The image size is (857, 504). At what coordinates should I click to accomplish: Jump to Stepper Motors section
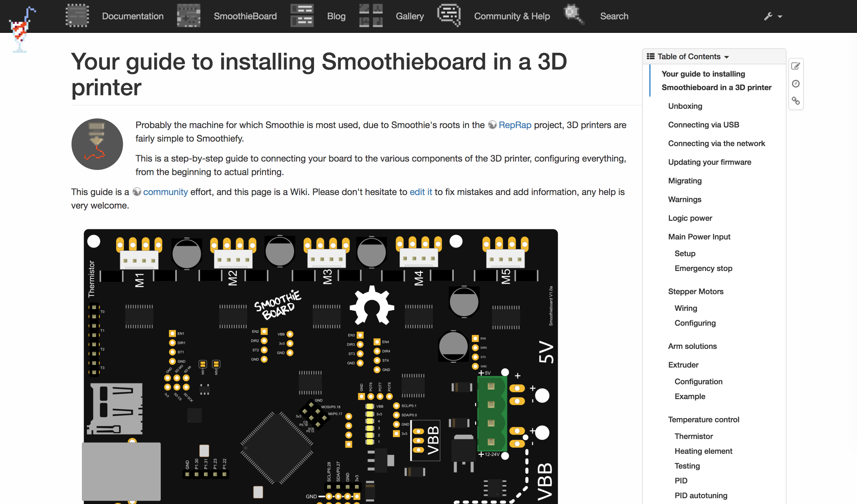[x=695, y=292]
